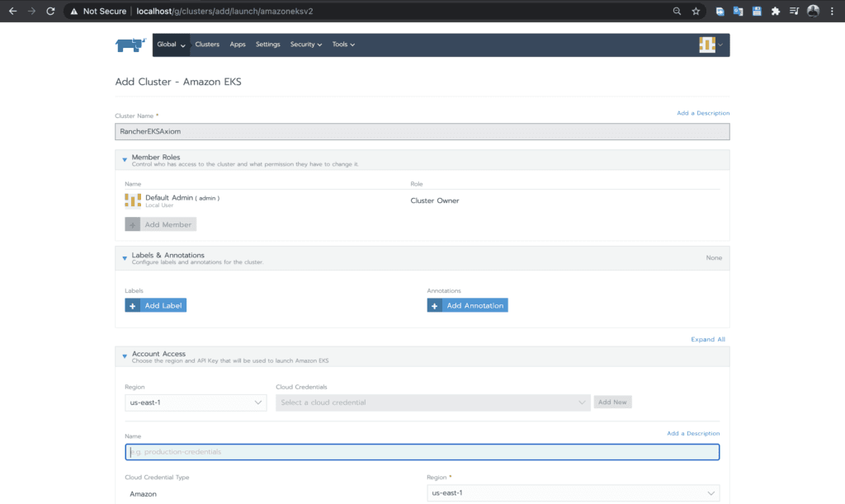Click the browser forward arrow
The width and height of the screenshot is (845, 504).
pyautogui.click(x=31, y=11)
